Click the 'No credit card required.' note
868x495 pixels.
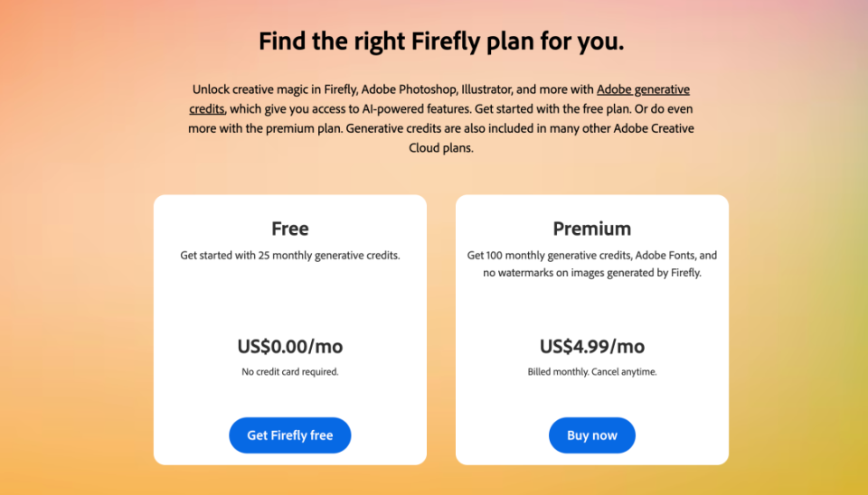(x=289, y=371)
